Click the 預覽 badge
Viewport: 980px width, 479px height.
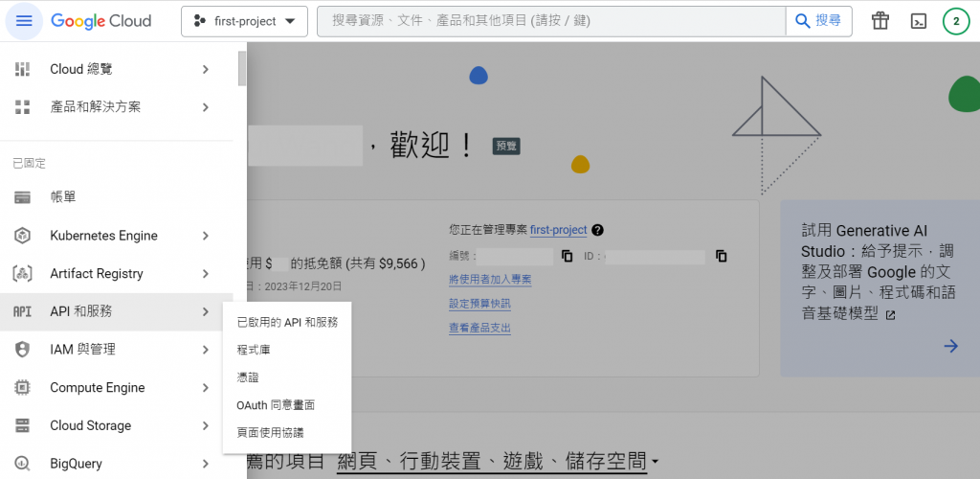tap(506, 147)
